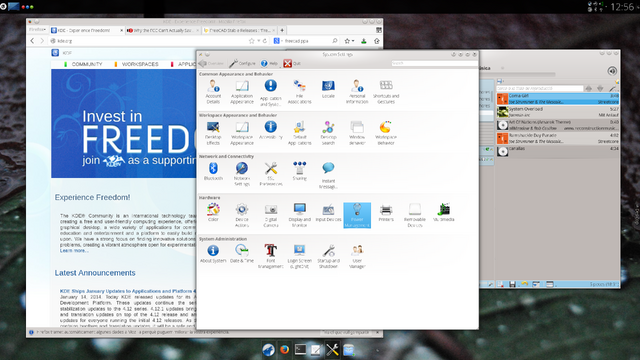Click Quit in System Settings toolbar

tap(292, 63)
